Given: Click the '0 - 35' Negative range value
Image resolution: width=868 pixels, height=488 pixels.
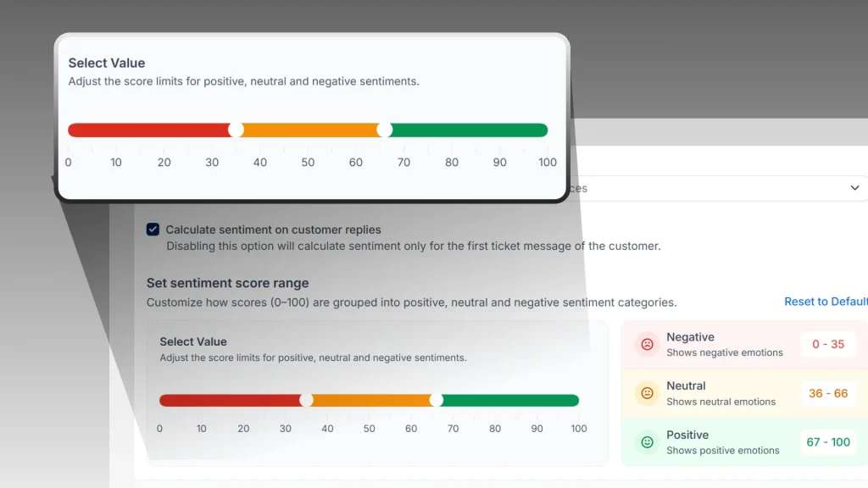Looking at the screenshot, I should [828, 344].
